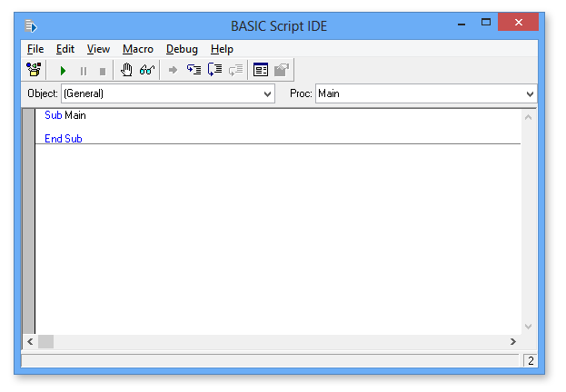Open the Help menu
The image size is (566, 392).
(x=222, y=49)
